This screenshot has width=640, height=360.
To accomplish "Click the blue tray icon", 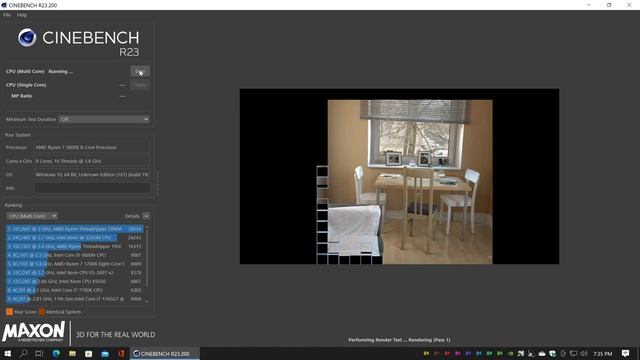I will (479, 353).
